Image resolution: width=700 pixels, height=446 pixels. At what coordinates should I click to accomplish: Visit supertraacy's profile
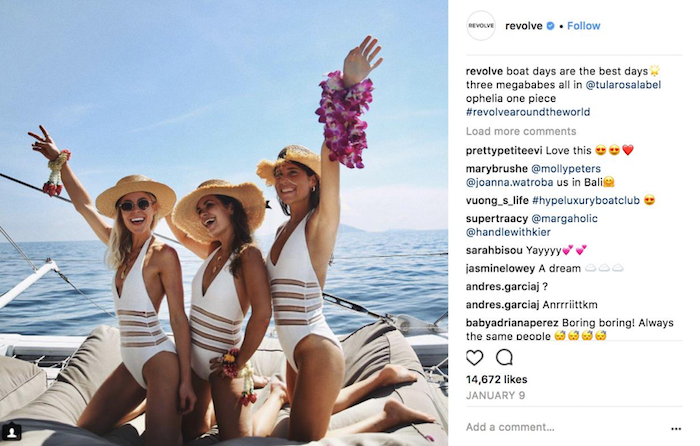(x=497, y=218)
